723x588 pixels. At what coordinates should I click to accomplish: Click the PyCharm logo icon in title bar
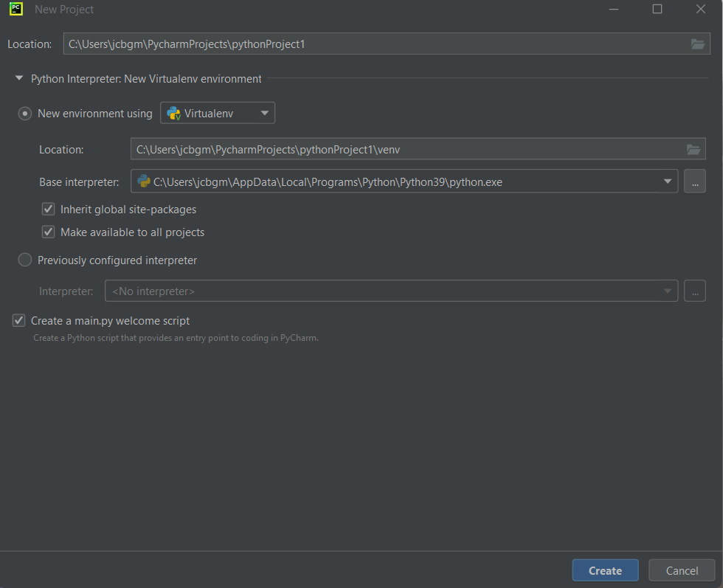coord(16,9)
